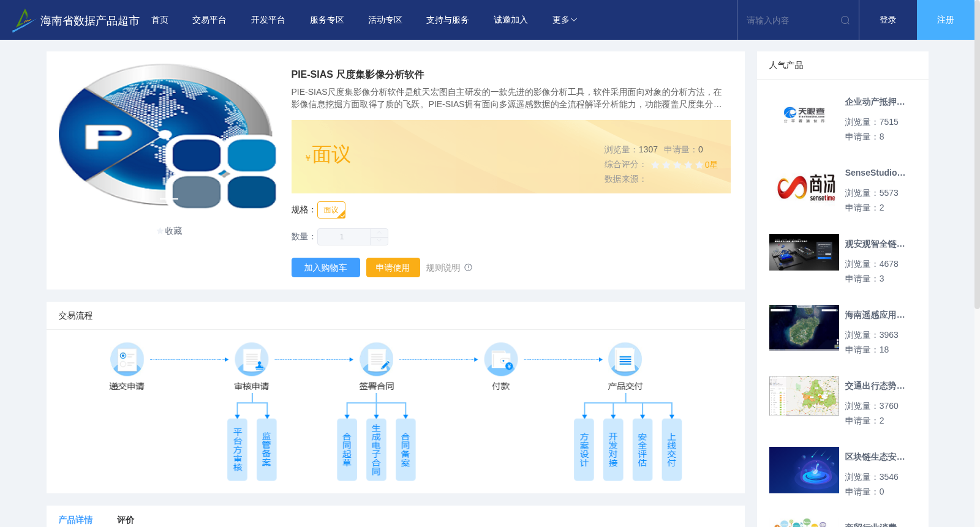Click the 产品交付 step icon

[625, 359]
